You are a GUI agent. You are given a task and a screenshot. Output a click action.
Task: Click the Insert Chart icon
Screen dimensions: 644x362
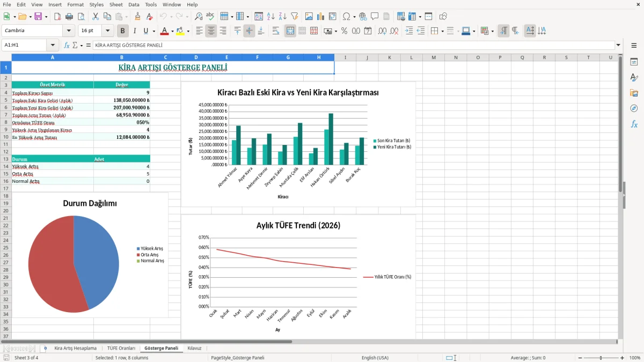click(x=321, y=17)
